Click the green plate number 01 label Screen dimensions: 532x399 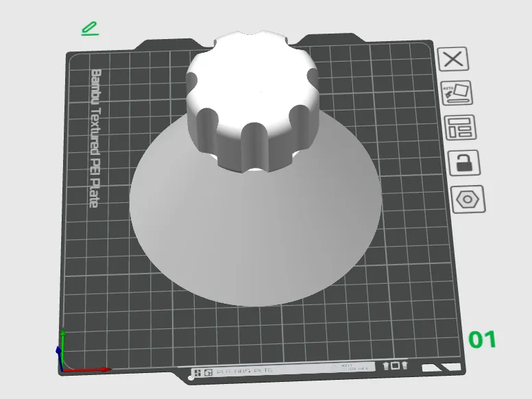482,339
